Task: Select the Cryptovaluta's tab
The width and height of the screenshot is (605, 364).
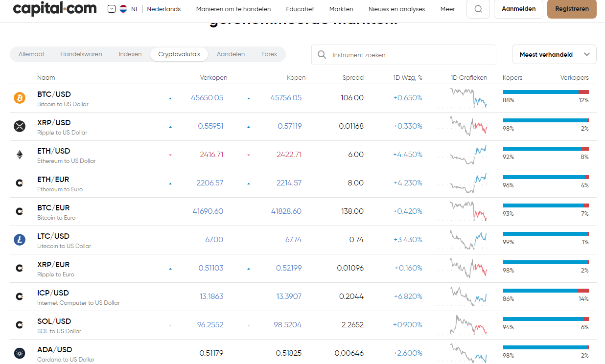Action: pyautogui.click(x=179, y=54)
